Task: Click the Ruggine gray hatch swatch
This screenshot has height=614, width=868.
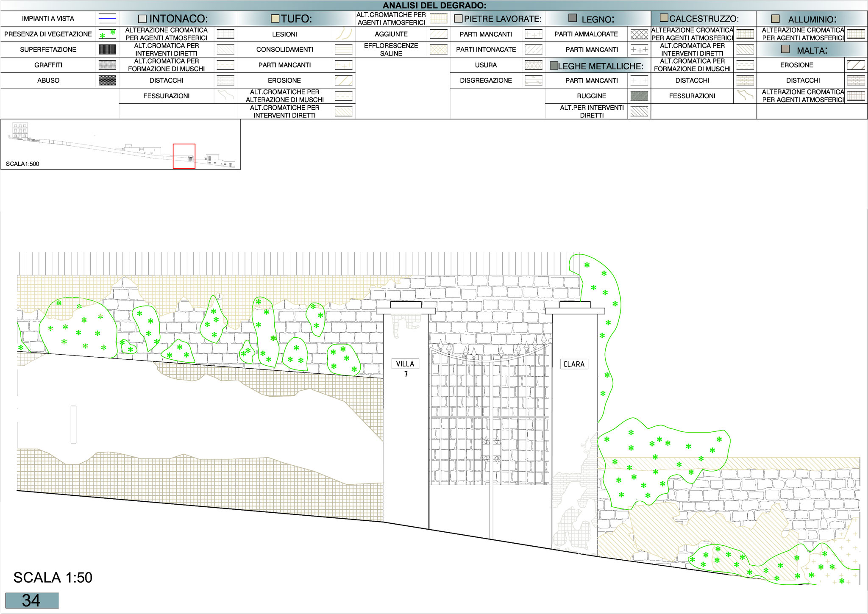Action: 639,96
